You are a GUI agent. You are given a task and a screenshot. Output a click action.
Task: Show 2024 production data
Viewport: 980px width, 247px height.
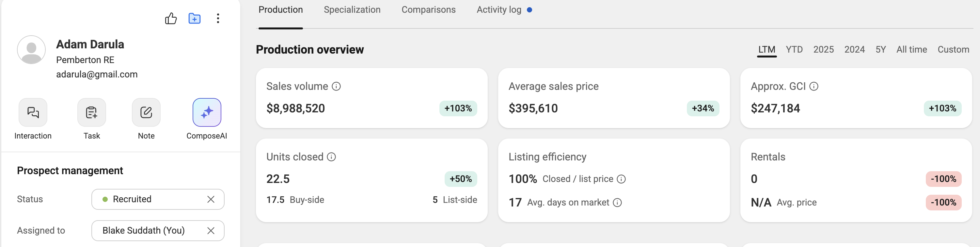[854, 49]
